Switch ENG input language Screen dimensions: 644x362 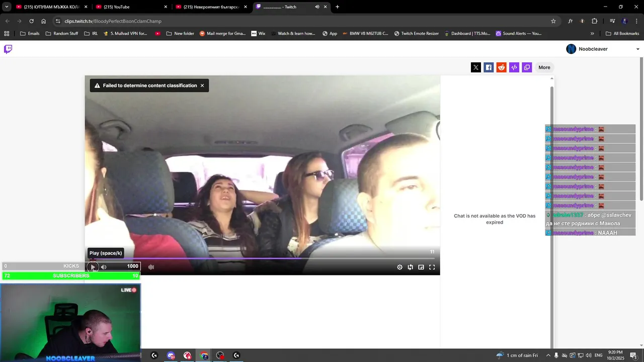[x=598, y=355]
